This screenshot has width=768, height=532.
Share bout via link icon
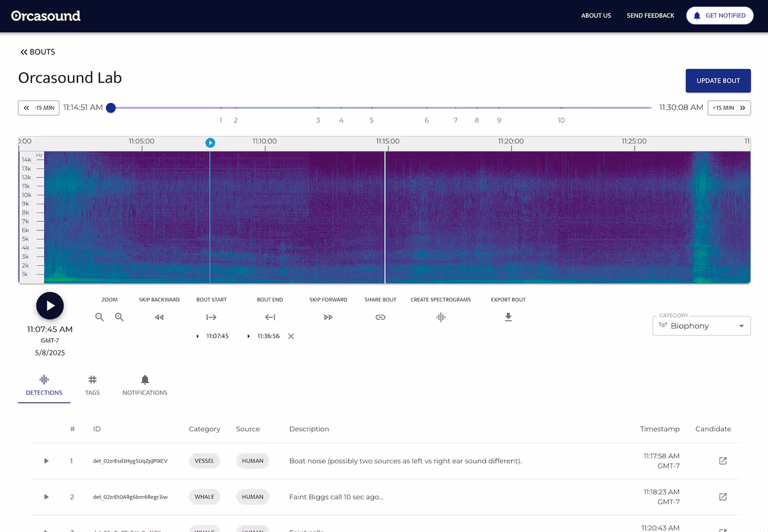coord(380,317)
